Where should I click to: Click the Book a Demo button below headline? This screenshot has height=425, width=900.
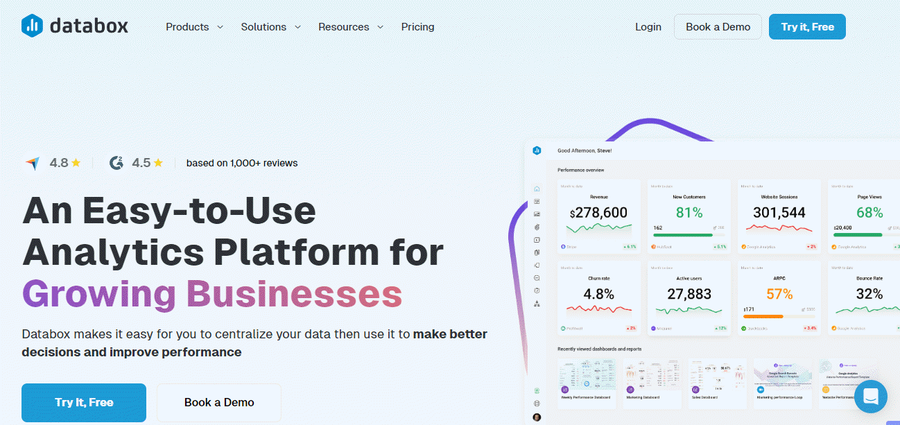tap(219, 403)
